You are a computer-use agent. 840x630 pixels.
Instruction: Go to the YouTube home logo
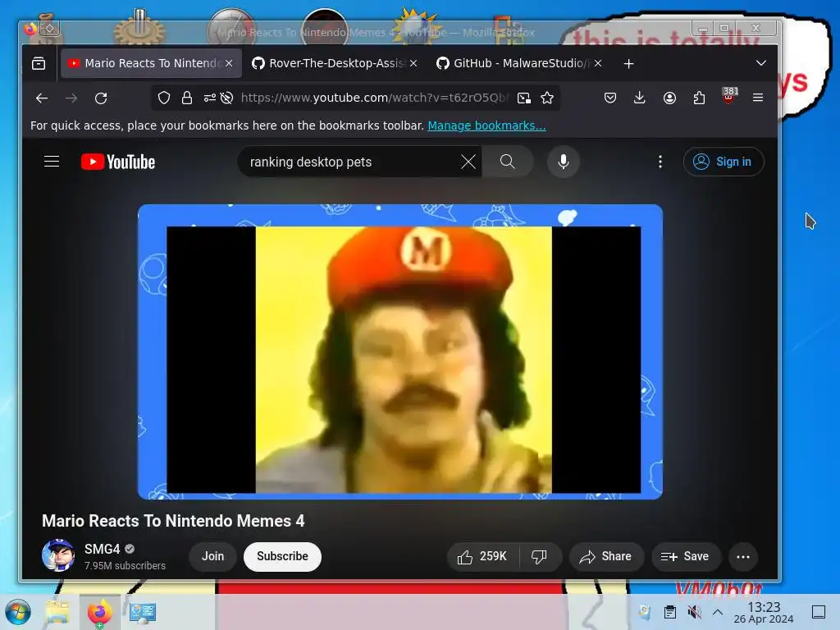tap(118, 162)
